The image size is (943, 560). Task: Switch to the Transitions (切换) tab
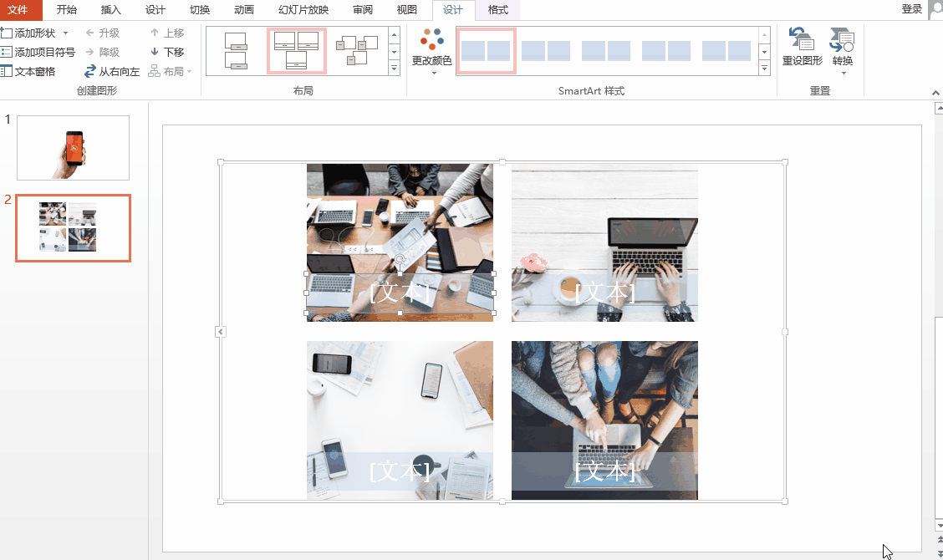point(200,10)
